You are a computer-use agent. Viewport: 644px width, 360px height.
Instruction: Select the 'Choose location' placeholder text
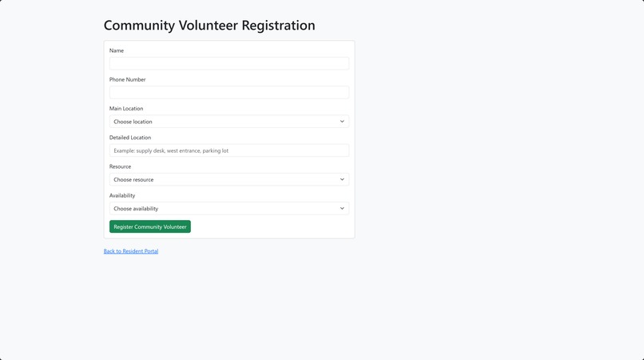coord(133,122)
